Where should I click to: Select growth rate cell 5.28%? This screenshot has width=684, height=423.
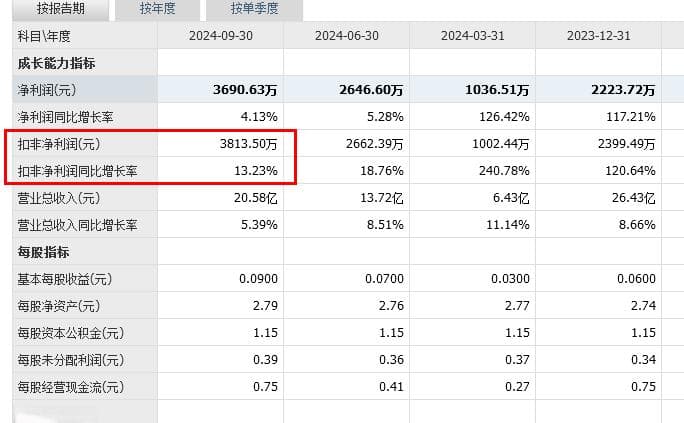[x=385, y=117]
